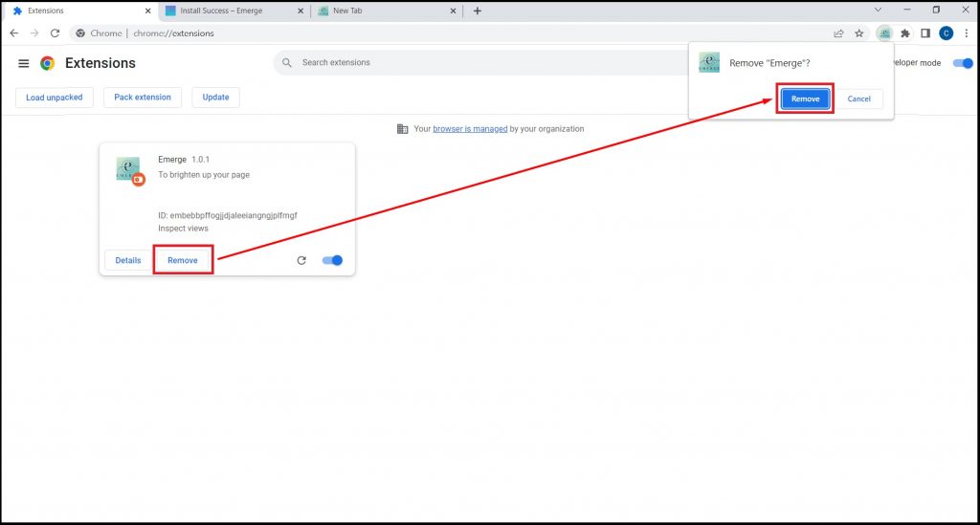Click the Emerge extension card icon

pos(129,170)
